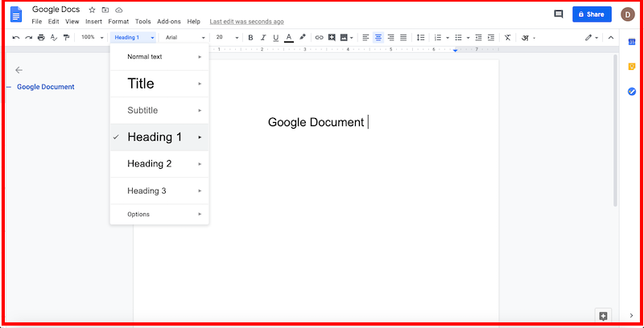Align text to the left
The image size is (644, 328).
point(365,38)
